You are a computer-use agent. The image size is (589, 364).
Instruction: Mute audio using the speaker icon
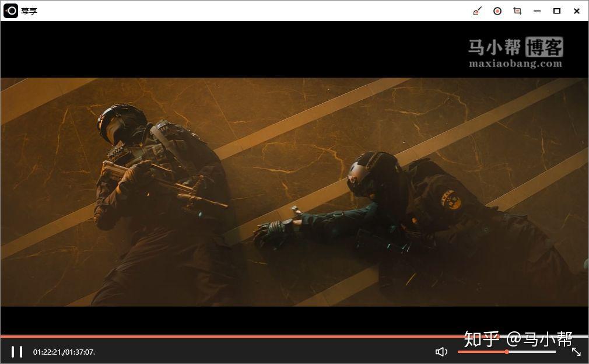point(441,352)
